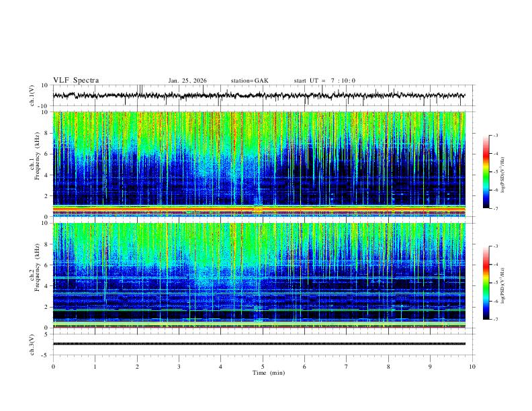532x411 pixels.
Task: Click the ch.1 spectrogram plot
Action: click(x=259, y=164)
